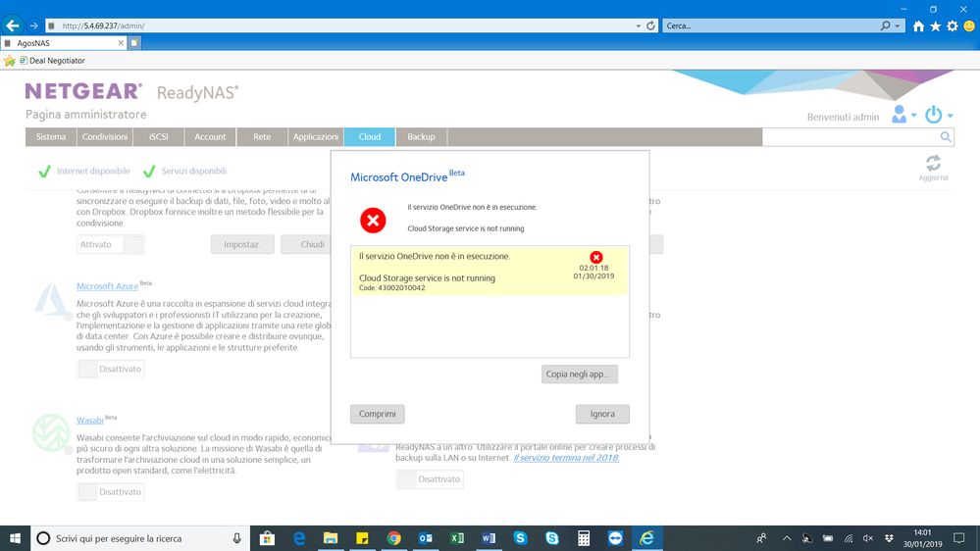Open Chrome from the taskbar
The image size is (980, 551).
click(x=393, y=538)
